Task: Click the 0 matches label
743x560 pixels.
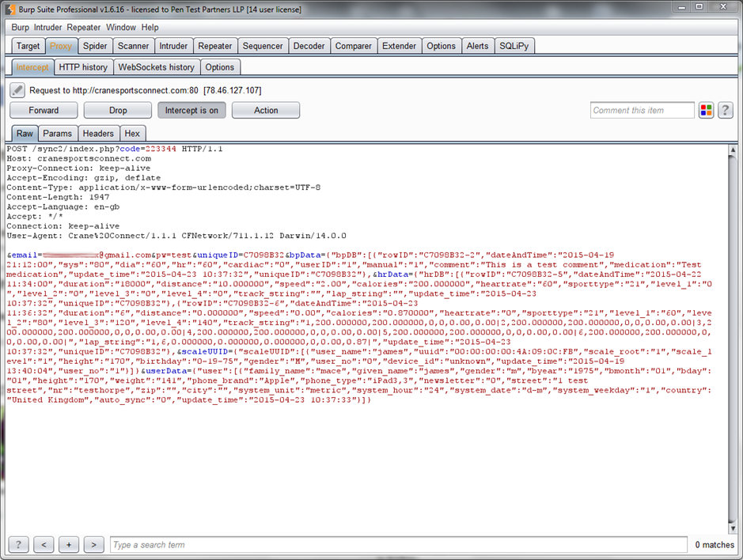Action: point(714,545)
